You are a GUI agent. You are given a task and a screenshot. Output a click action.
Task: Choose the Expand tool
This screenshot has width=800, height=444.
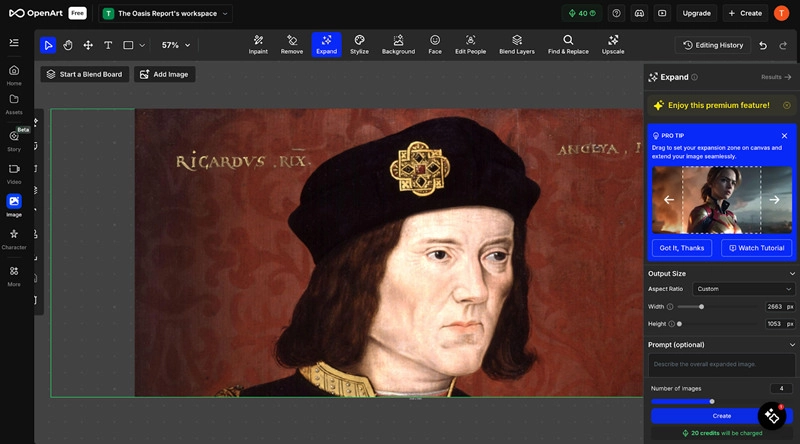(x=327, y=44)
